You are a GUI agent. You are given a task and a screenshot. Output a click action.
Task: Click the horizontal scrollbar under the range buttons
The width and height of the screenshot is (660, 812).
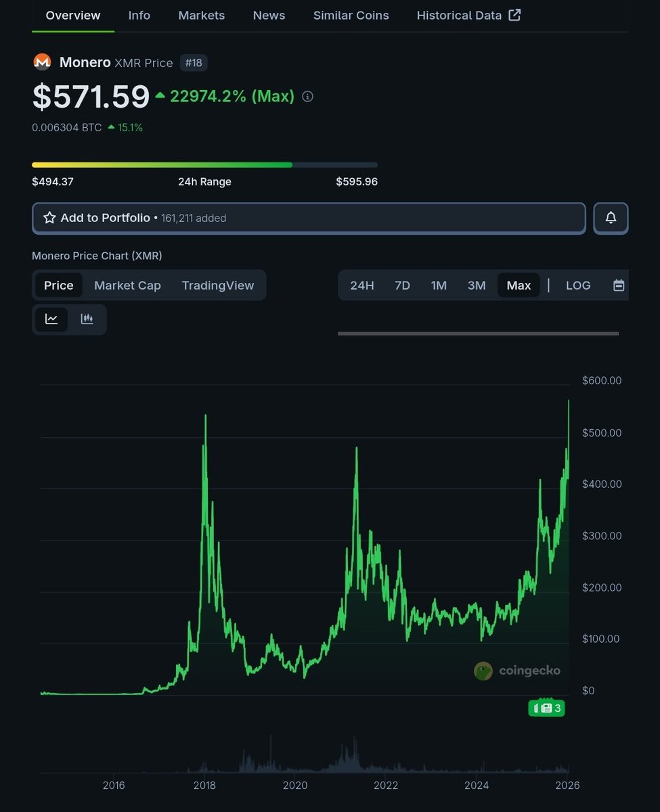[478, 333]
